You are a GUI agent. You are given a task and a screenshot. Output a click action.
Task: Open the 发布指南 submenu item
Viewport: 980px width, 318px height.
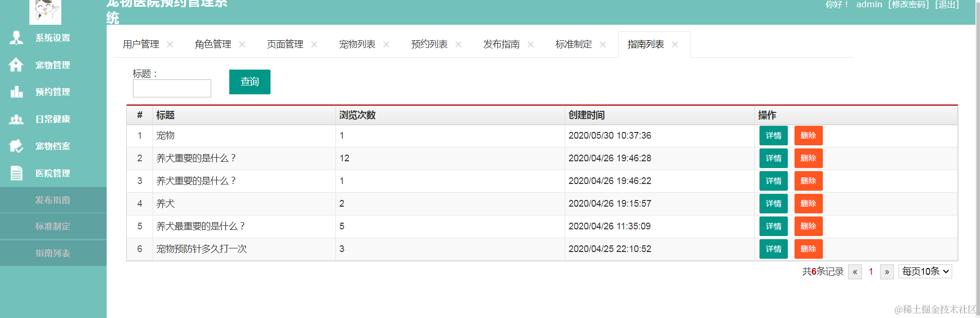(53, 200)
